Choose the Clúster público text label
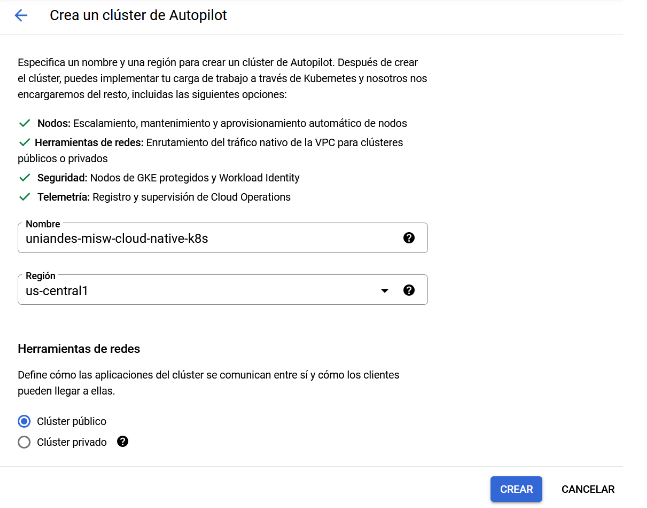The image size is (647, 508). [71, 421]
